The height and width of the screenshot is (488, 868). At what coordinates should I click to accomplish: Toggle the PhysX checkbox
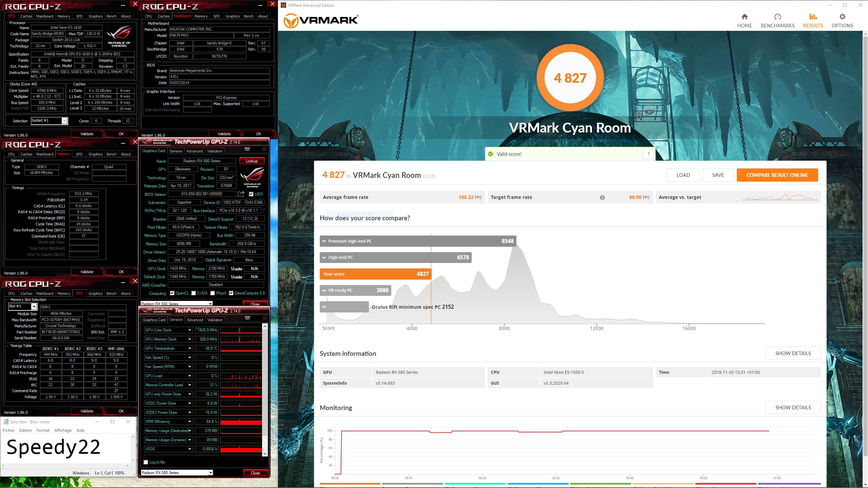pos(213,293)
